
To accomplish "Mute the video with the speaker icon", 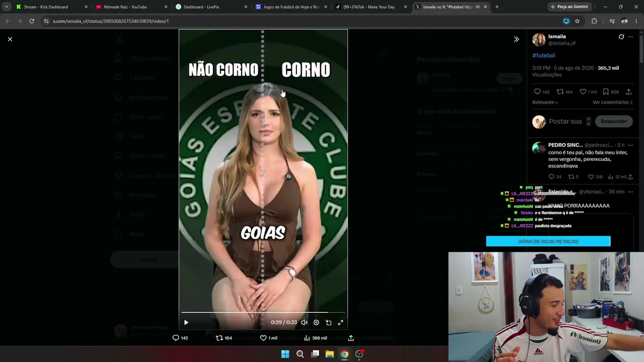I will click(x=304, y=323).
